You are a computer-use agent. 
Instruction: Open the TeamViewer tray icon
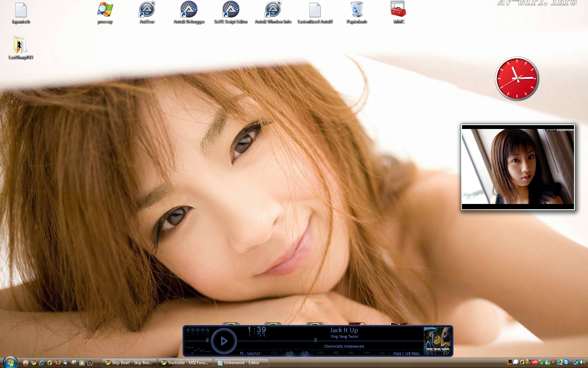pos(566,362)
